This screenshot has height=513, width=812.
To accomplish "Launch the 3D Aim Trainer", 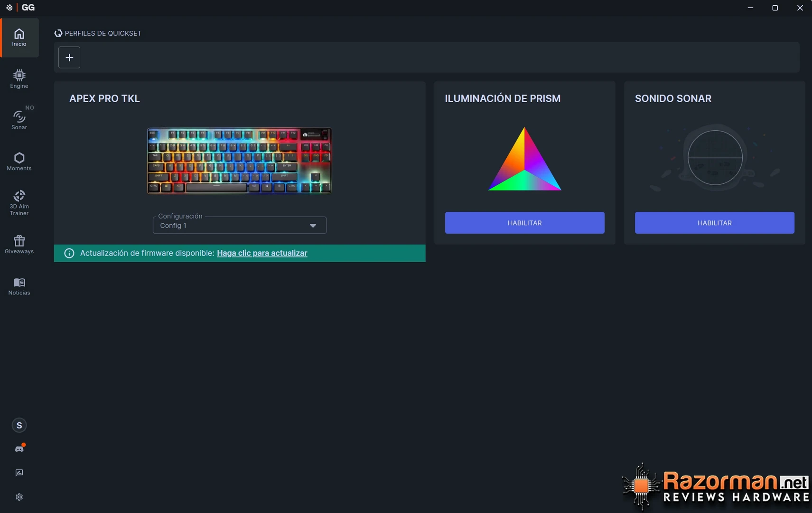I will click(19, 203).
